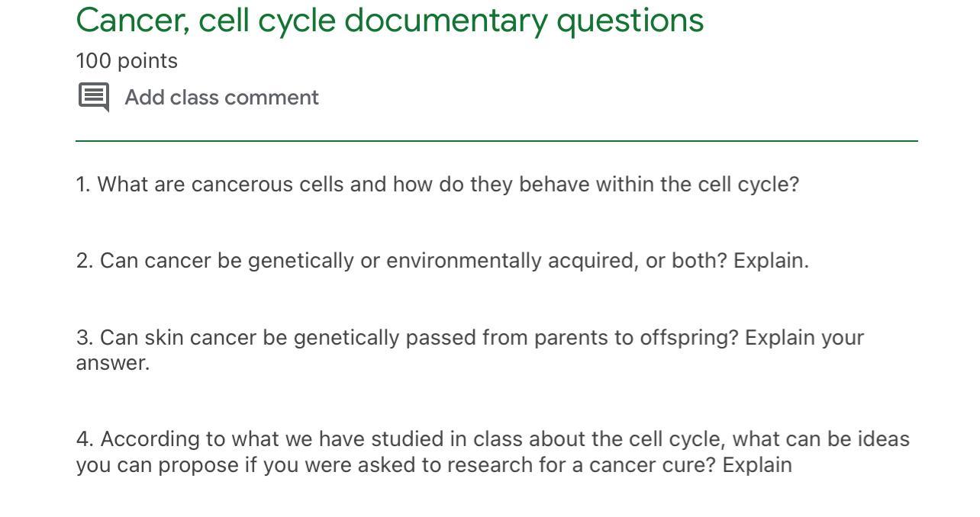Click the assignment title heading
The height and width of the screenshot is (517, 980).
(x=389, y=21)
